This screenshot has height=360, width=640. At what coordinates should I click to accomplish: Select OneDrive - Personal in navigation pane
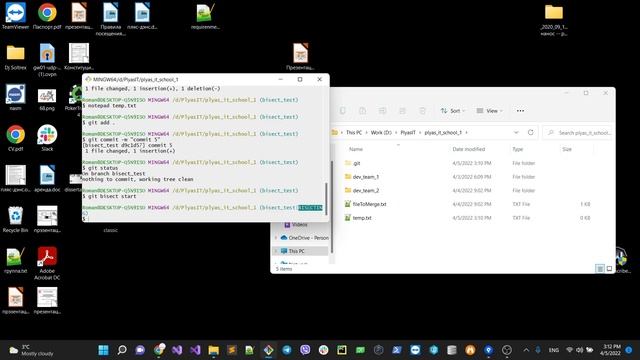click(x=304, y=238)
